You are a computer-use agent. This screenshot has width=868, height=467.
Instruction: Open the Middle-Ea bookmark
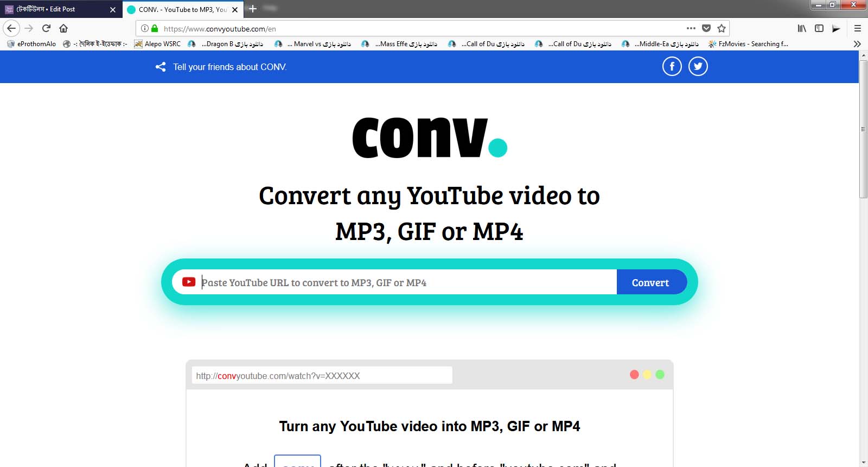tap(660, 44)
